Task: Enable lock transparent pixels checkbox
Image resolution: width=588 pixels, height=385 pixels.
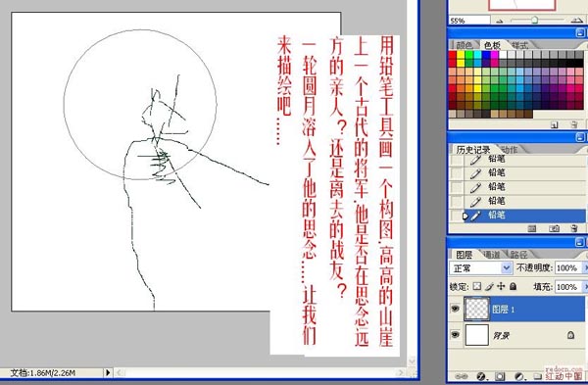Action: [476, 286]
